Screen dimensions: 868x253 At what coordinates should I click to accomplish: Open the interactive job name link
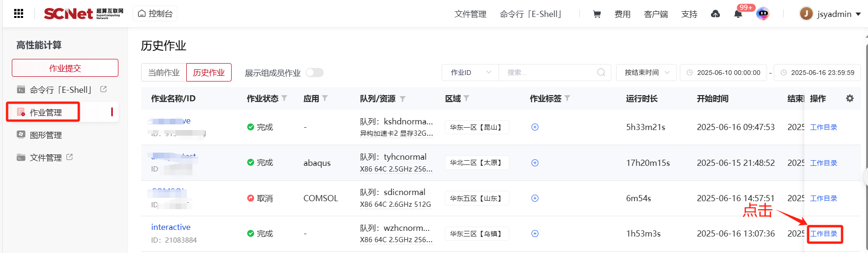(x=171, y=227)
